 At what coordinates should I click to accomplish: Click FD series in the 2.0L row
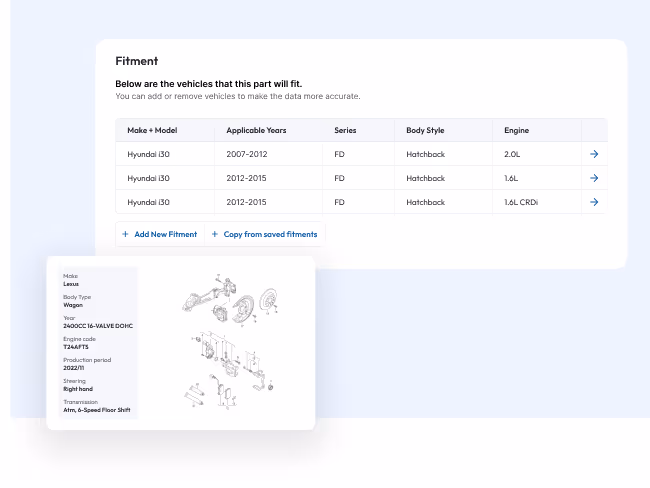pos(339,154)
